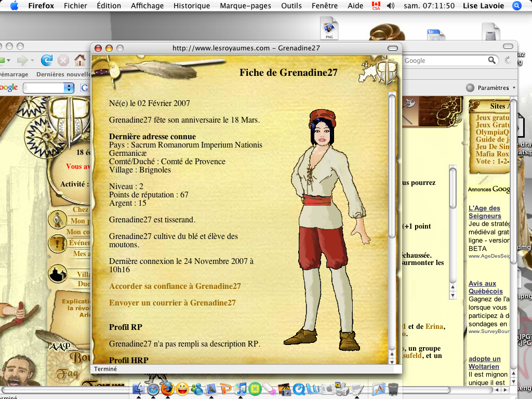This screenshot has width=532, height=399.
Task: Click the Firefox icon in the Dock
Action: pos(168,389)
